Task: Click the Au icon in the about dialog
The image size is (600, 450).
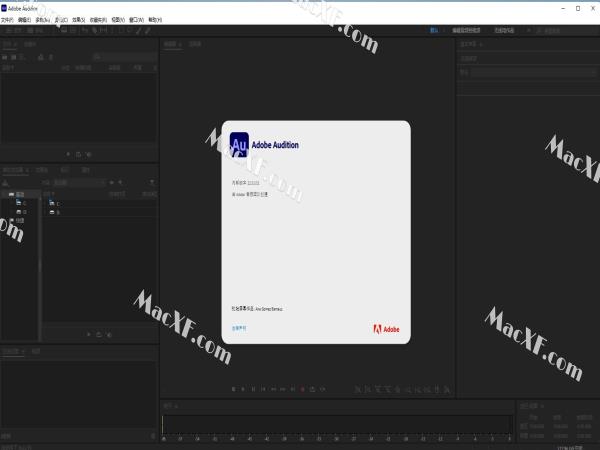Action: coord(239,145)
